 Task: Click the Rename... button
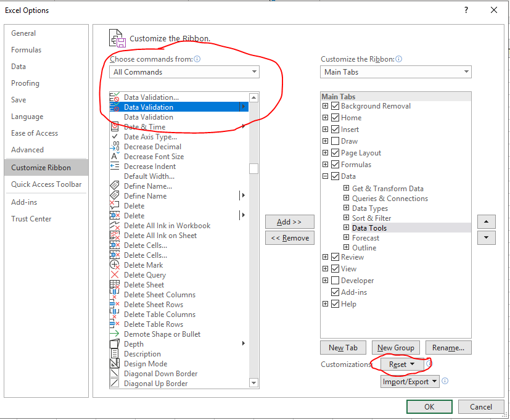pos(448,347)
